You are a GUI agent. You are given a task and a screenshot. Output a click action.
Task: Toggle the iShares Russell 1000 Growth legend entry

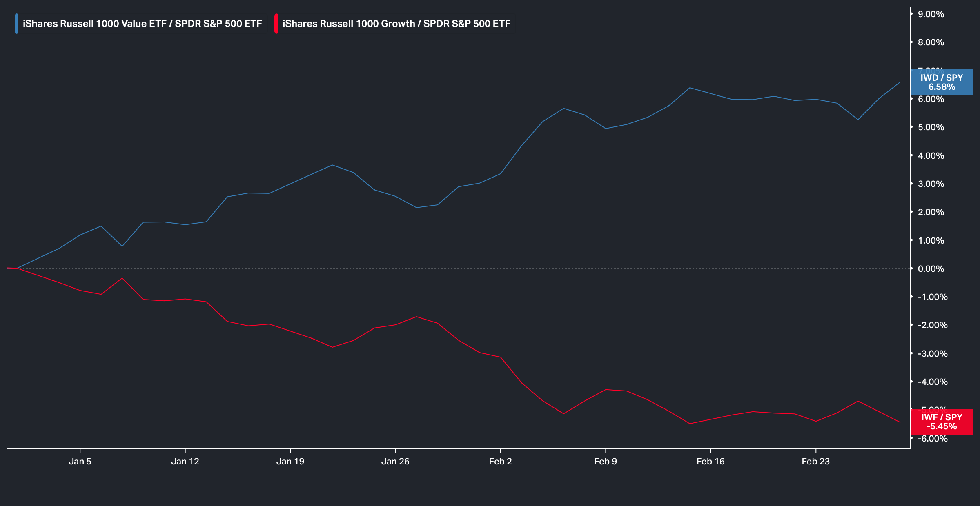click(x=396, y=24)
